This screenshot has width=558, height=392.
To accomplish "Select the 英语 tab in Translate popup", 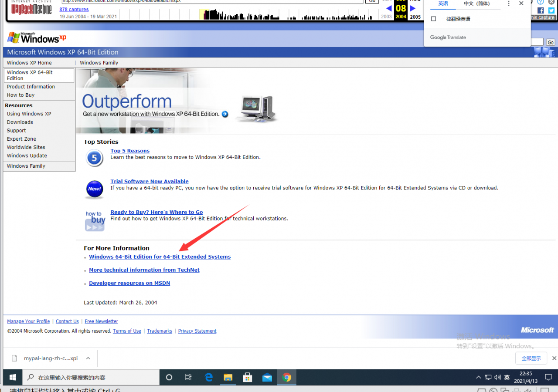I will pyautogui.click(x=443, y=3).
